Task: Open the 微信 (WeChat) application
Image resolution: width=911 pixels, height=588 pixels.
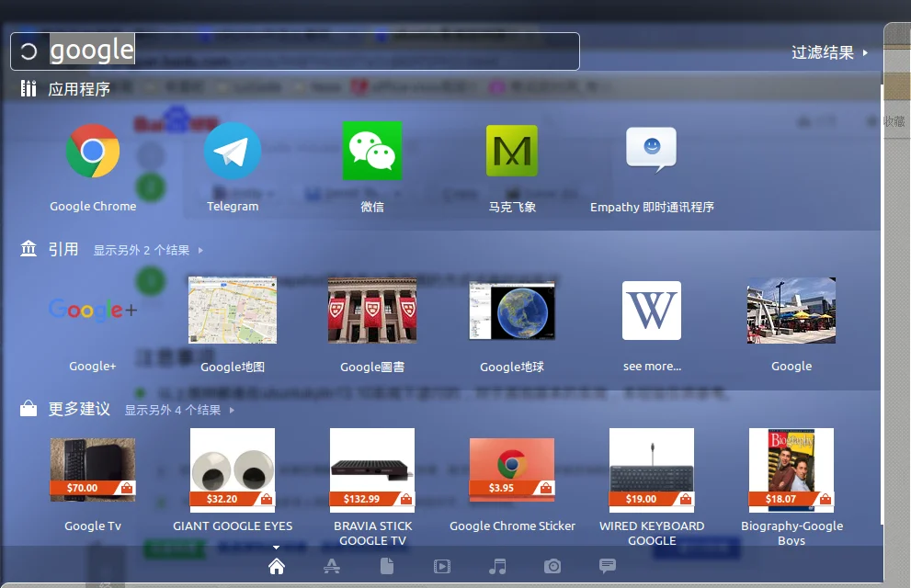Action: pyautogui.click(x=371, y=151)
